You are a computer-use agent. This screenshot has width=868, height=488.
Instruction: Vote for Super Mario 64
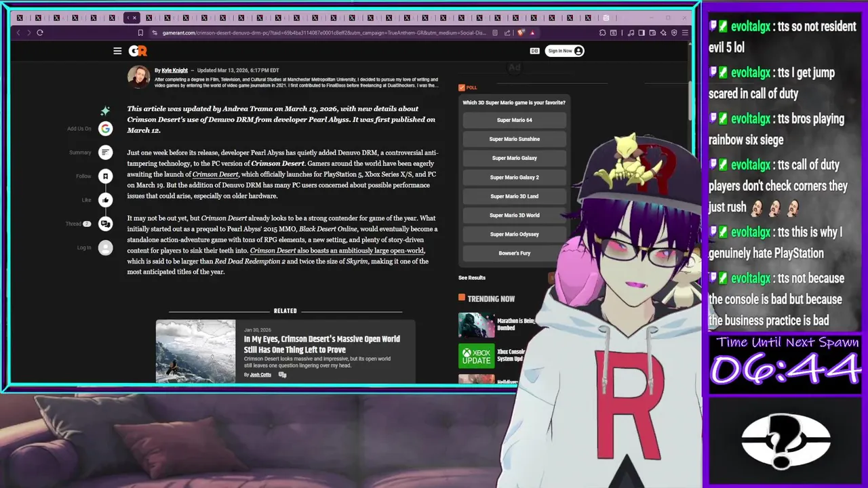point(514,120)
